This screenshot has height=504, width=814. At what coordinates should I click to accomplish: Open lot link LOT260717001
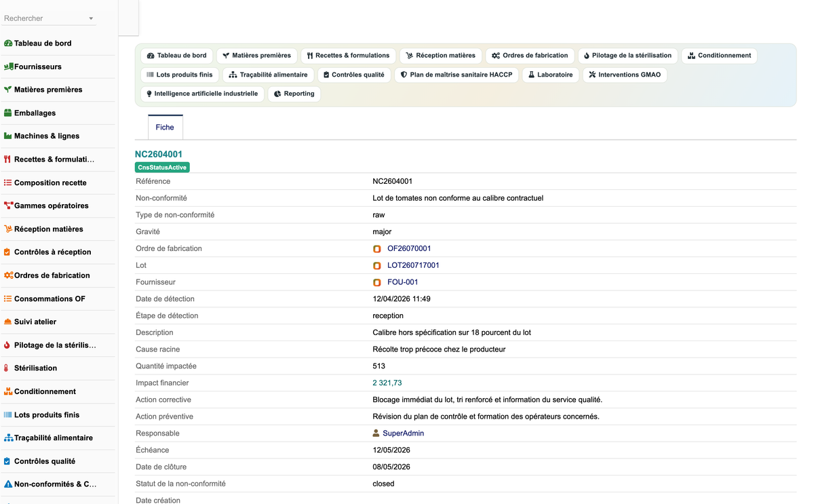[x=413, y=265]
